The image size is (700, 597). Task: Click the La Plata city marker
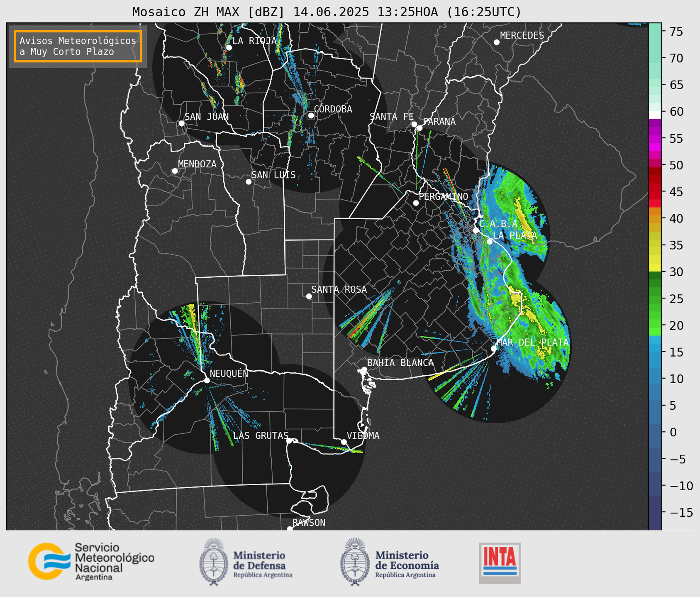click(490, 242)
